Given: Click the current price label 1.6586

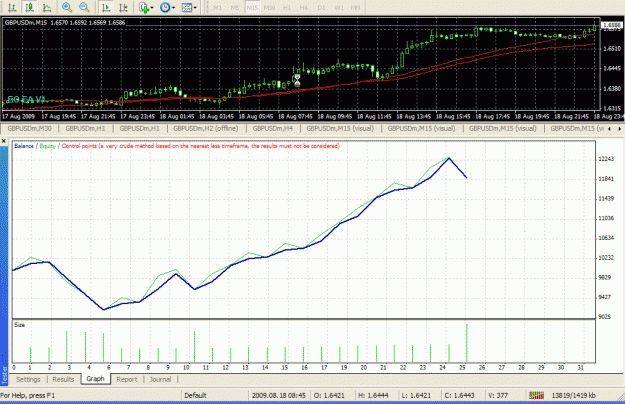Looking at the screenshot, I should [x=613, y=25].
